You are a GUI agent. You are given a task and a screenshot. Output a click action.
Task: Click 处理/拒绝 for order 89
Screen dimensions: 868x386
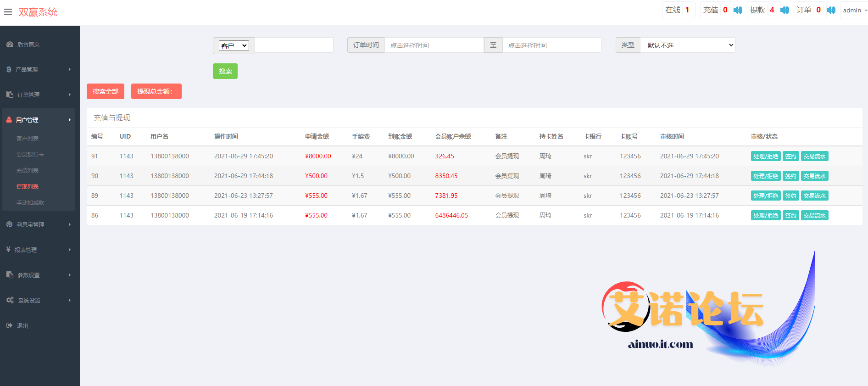[766, 196]
